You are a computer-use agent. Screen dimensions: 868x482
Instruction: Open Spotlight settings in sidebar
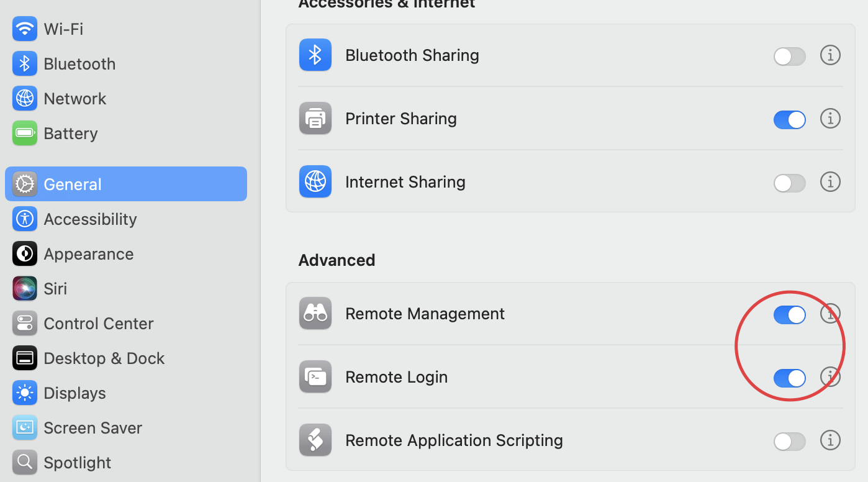tap(77, 463)
